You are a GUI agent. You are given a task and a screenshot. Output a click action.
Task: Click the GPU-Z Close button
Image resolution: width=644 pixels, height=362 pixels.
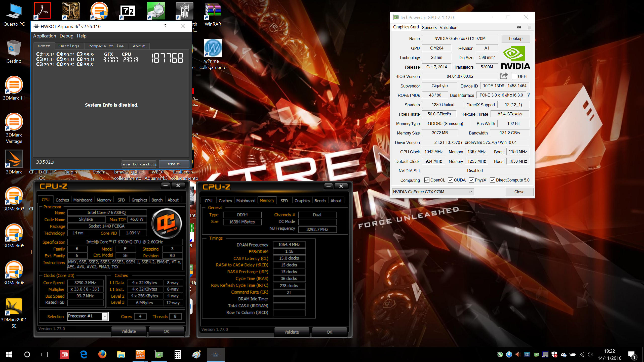[x=519, y=192]
